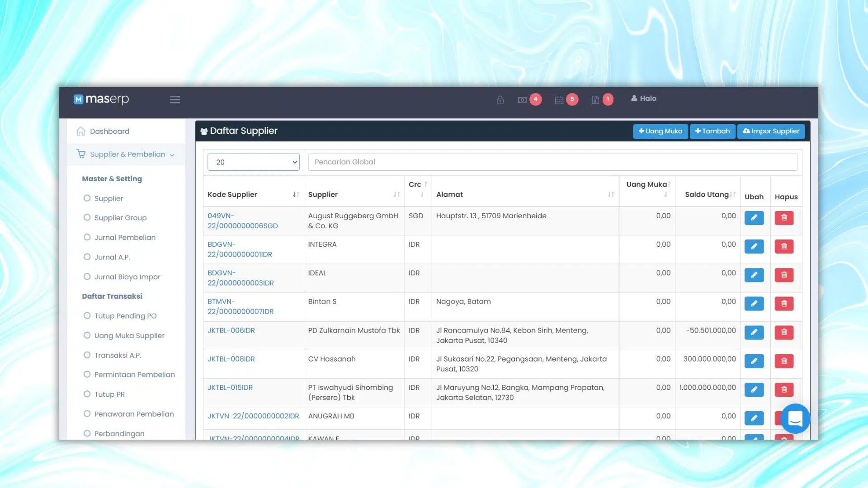Edit August Ruggeberg GmbH supplier
This screenshot has height=488, width=868.
pos(754,218)
